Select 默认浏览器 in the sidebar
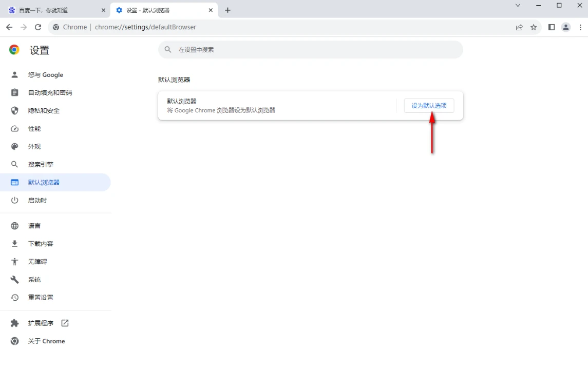Image resolution: width=588 pixels, height=388 pixels. pyautogui.click(x=55, y=182)
